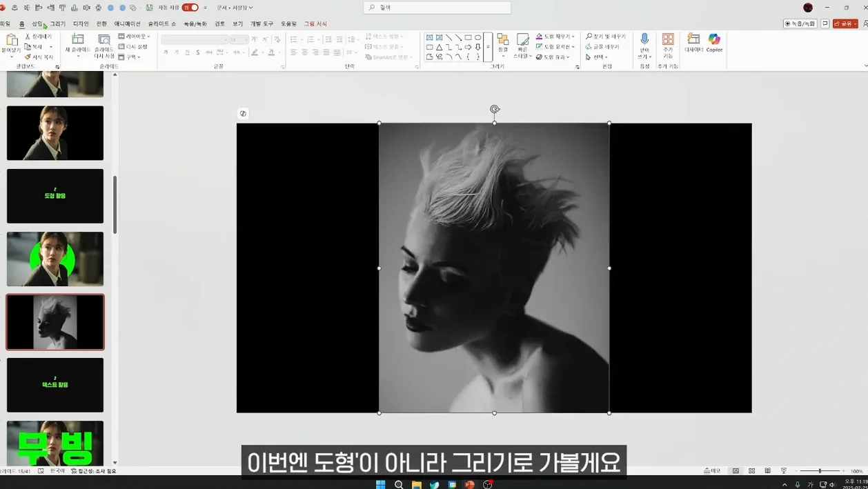Click the search box (검색) in title bar
Viewport: 868px width, 489px height.
[437, 8]
